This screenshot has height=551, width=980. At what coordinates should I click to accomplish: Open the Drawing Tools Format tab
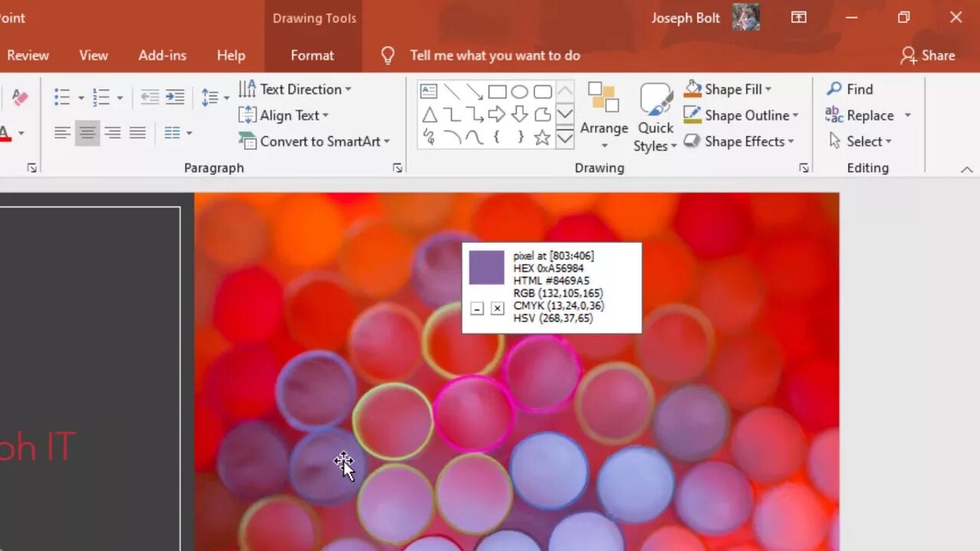(312, 55)
